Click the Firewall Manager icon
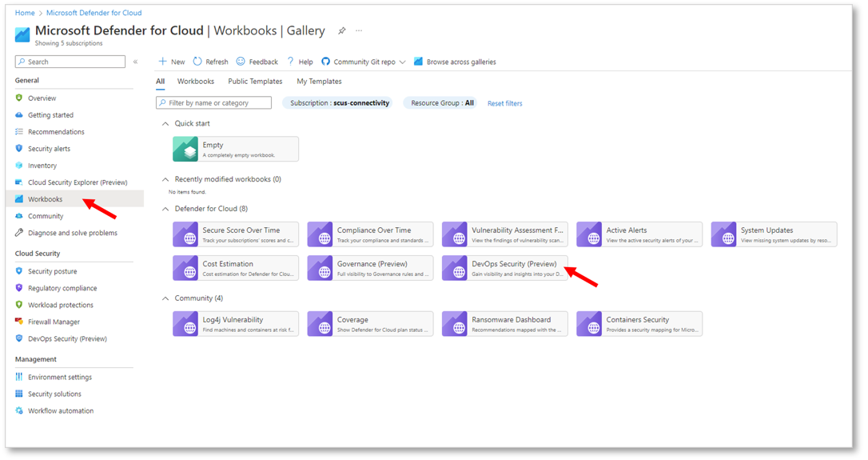 coord(19,322)
